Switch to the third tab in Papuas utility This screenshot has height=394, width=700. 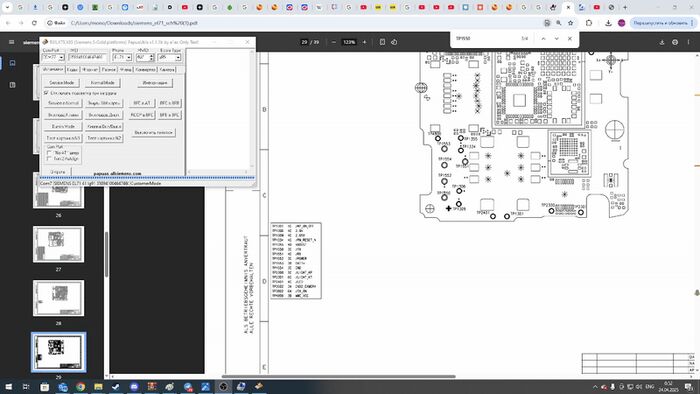(90, 70)
